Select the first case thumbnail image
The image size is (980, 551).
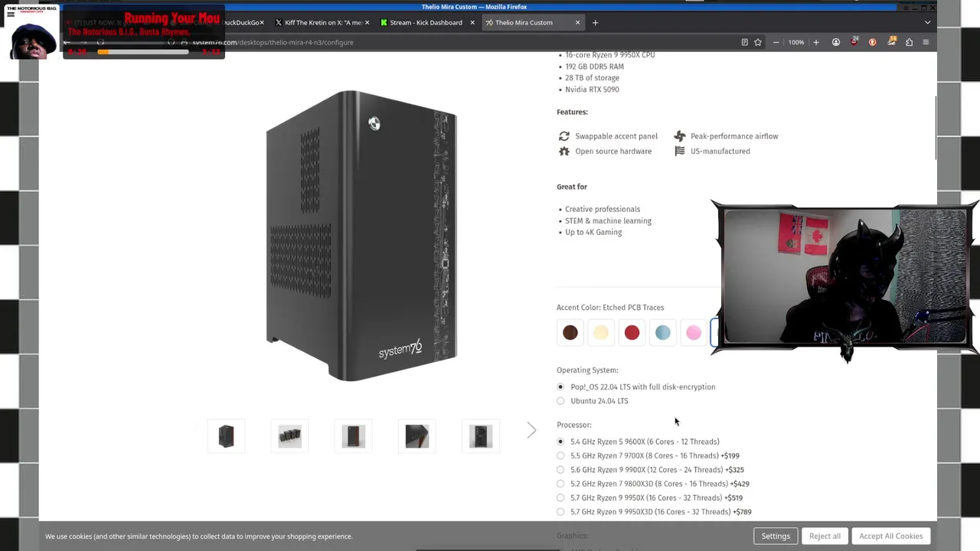coord(226,436)
